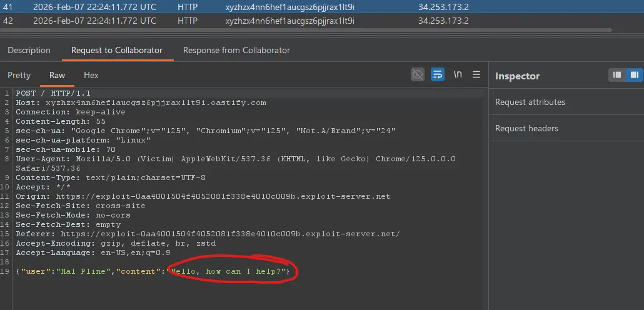Open the Response from Collaborator tab

click(236, 50)
